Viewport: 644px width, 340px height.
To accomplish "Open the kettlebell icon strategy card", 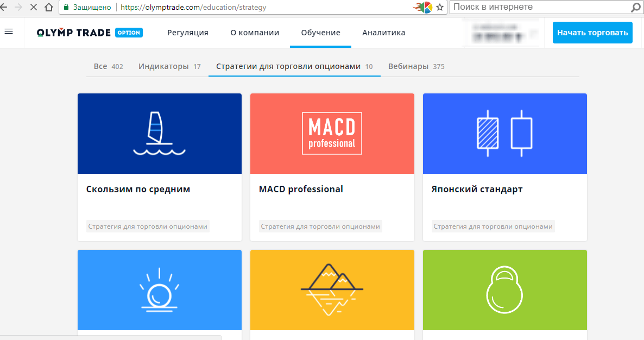I will [505, 290].
